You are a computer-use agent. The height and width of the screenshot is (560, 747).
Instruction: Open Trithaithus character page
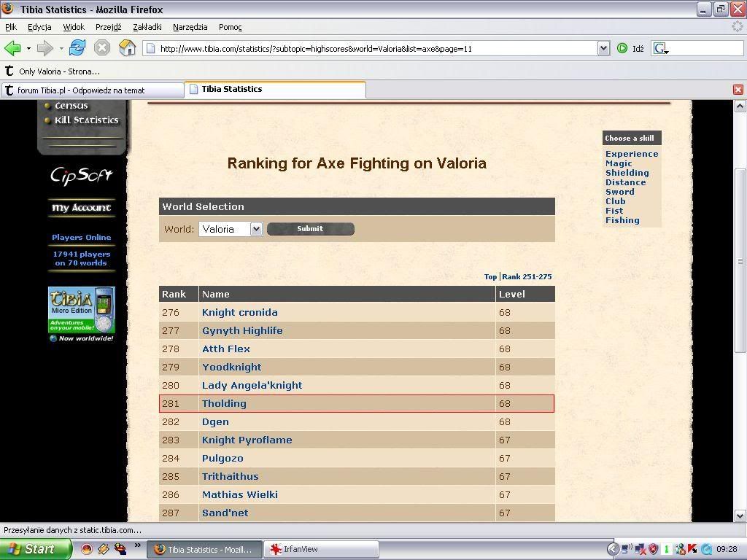pos(230,477)
